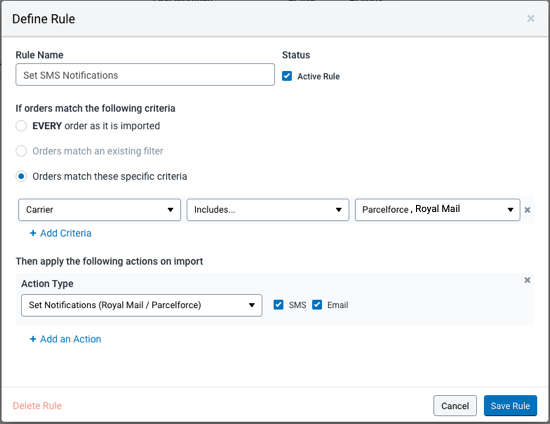Remove the Set Notifications action row
550x424 pixels.
coord(527,280)
